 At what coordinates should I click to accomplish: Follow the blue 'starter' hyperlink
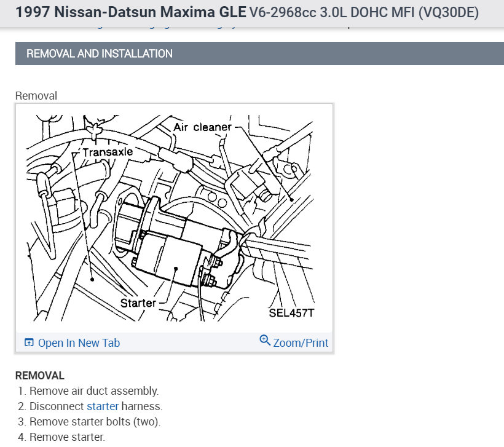pos(103,406)
